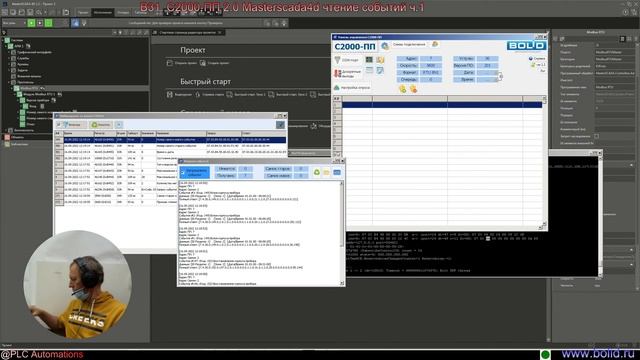This screenshot has width=640, height=360.
Task: Click the first yellow coins icon under Очередь
Action: [x=402, y=89]
